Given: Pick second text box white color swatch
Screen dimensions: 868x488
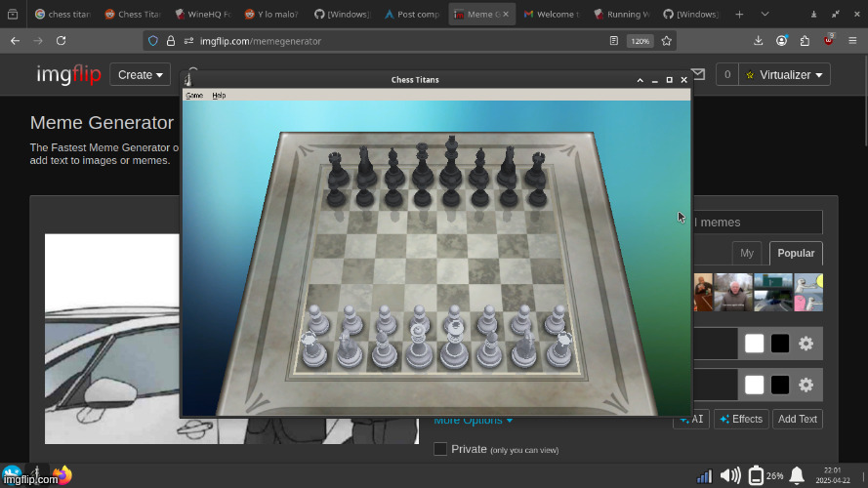Looking at the screenshot, I should pos(754,385).
